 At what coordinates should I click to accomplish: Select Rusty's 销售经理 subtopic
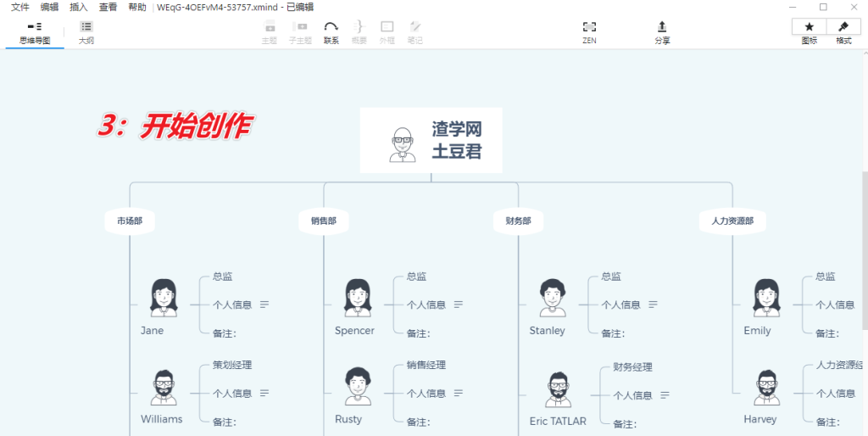tap(426, 365)
